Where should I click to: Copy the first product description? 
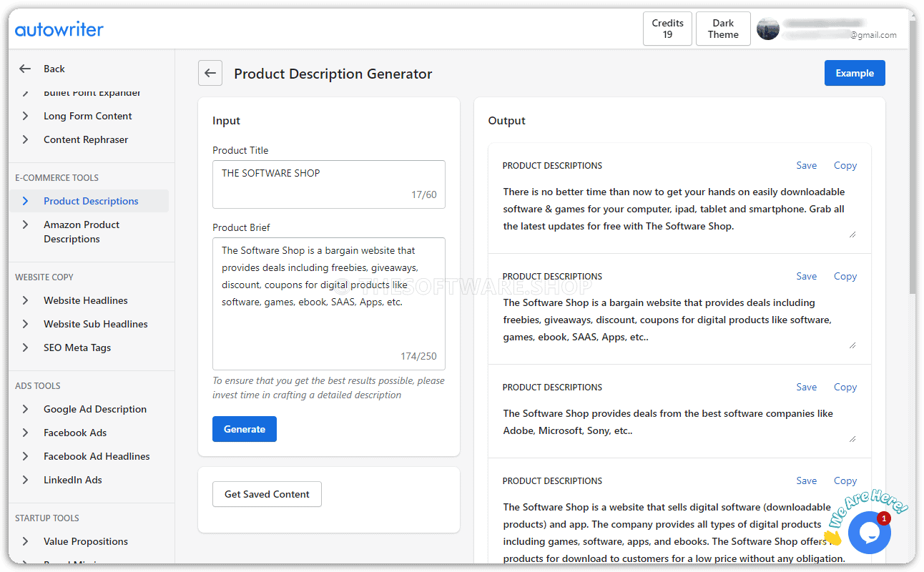(845, 165)
